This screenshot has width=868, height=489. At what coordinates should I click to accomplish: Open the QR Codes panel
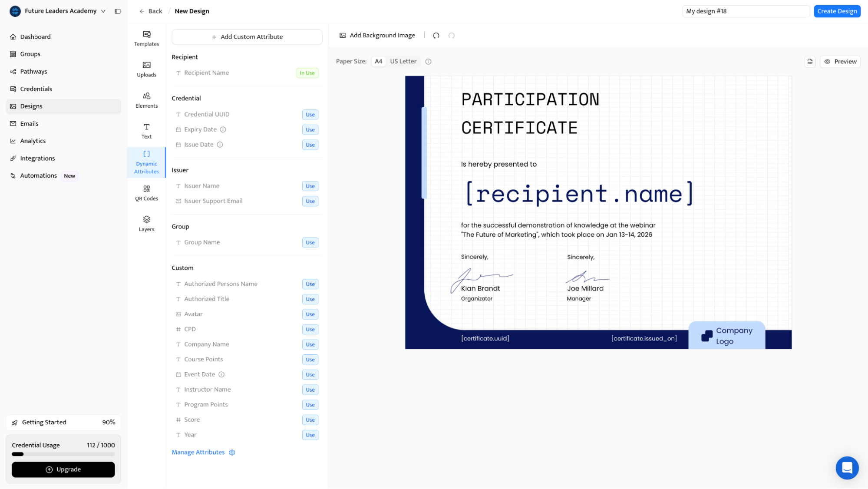tap(146, 193)
